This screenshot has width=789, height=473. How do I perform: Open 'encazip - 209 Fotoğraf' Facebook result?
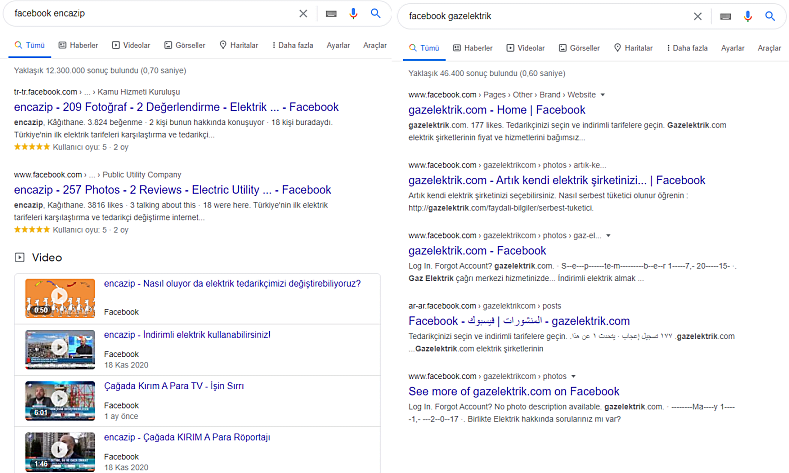tap(176, 107)
